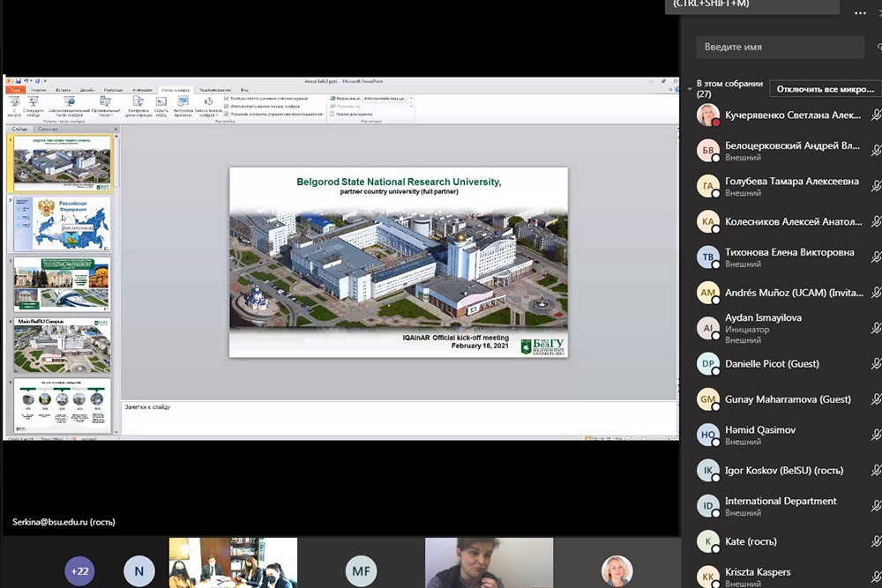The image size is (882, 588).
Task: Click the 'From Beginning' slideshow icon
Action: tap(15, 103)
